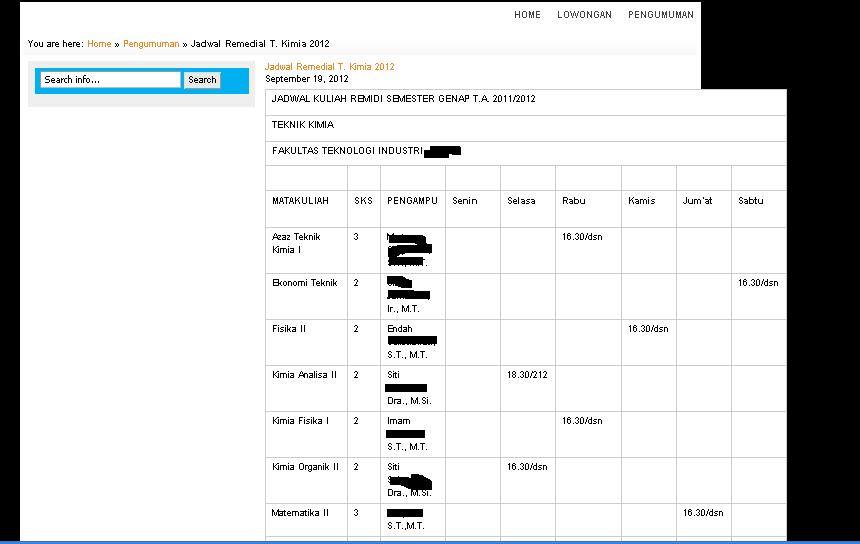
Task: Click the September 19, 2012 post date
Action: [x=306, y=79]
